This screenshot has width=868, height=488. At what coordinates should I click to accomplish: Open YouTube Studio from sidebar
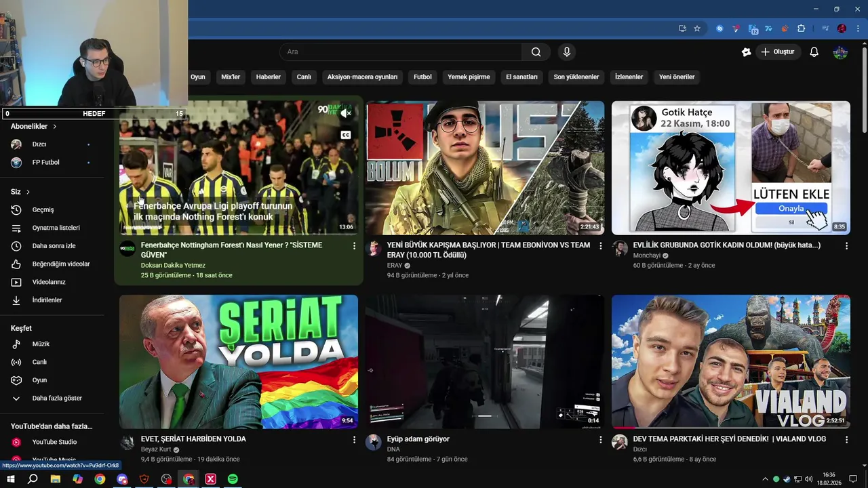coord(54,442)
